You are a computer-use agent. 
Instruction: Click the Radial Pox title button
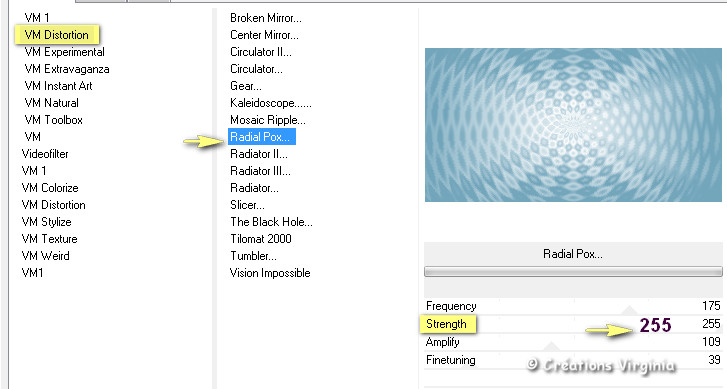tap(573, 254)
